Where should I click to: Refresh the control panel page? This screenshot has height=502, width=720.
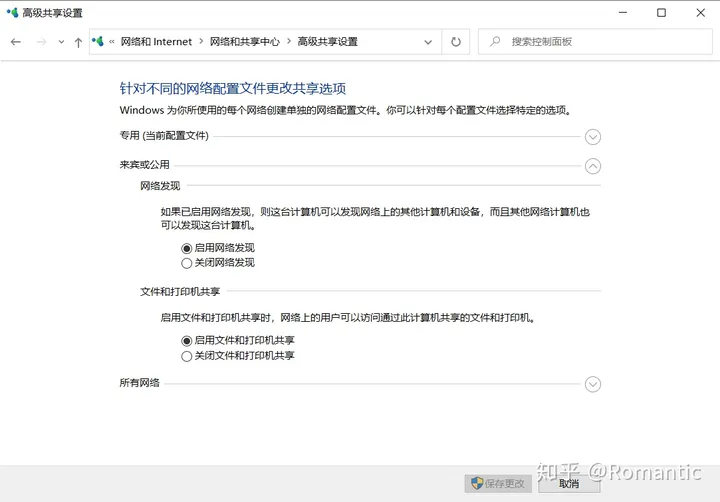pyautogui.click(x=456, y=42)
